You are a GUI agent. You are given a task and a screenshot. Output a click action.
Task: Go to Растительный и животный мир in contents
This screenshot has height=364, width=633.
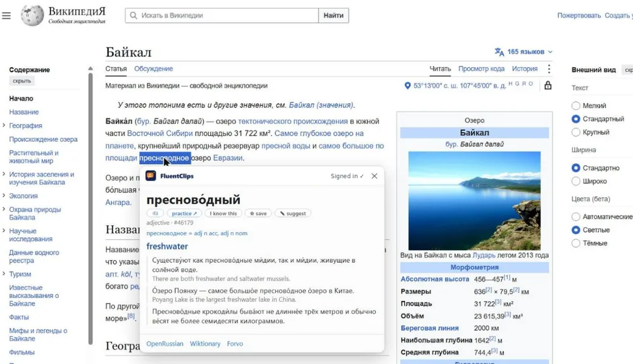[34, 156]
